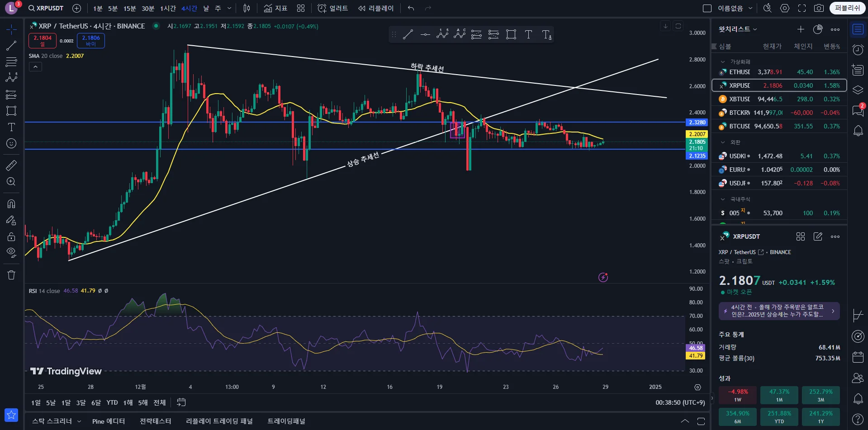Open the 이름없음 layout dropdown arrow
Screen dimensions: 868x430
coord(750,8)
